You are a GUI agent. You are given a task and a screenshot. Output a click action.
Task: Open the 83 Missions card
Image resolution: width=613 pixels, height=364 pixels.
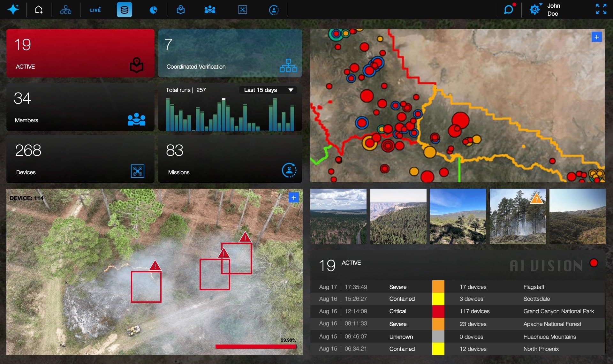[230, 159]
